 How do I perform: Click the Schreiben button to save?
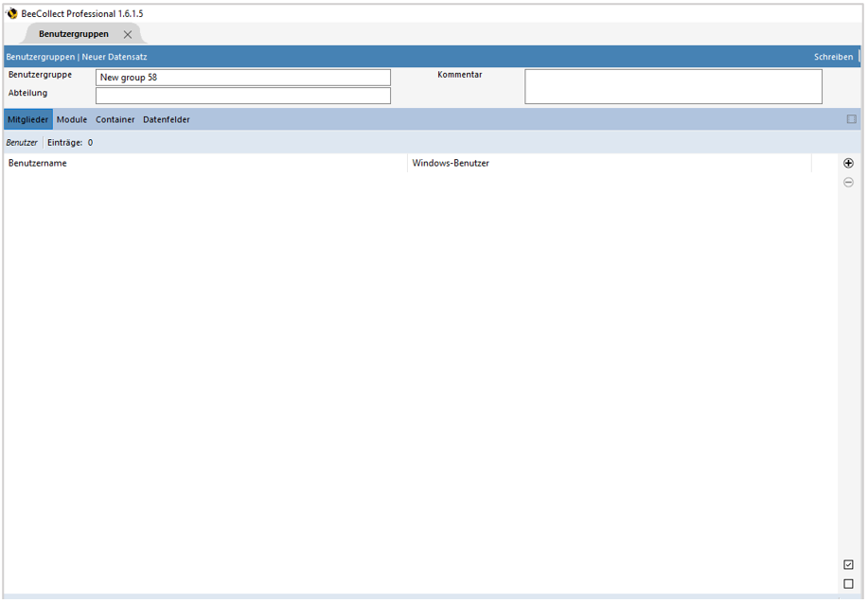pos(832,56)
